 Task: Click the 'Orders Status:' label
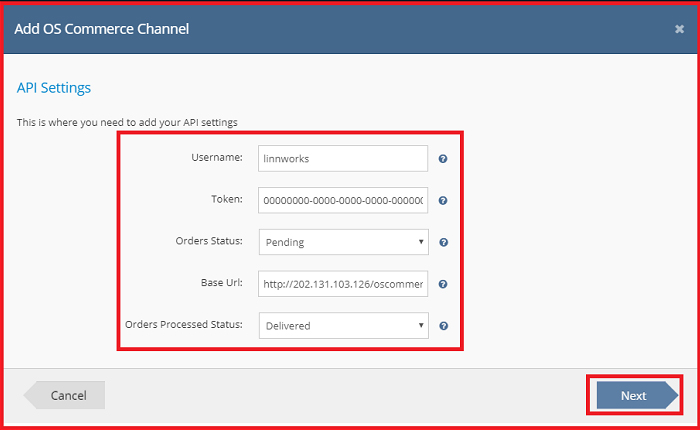209,241
